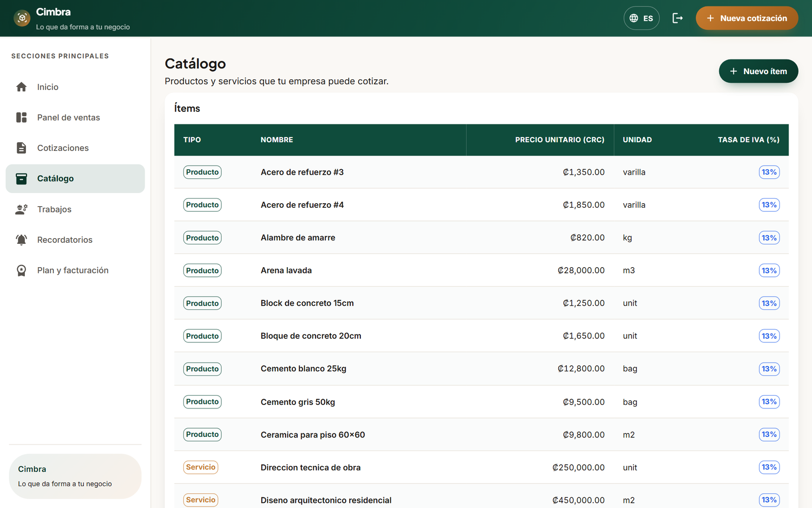
Task: Click TASA DE IVA (%) column header
Action: (749, 140)
